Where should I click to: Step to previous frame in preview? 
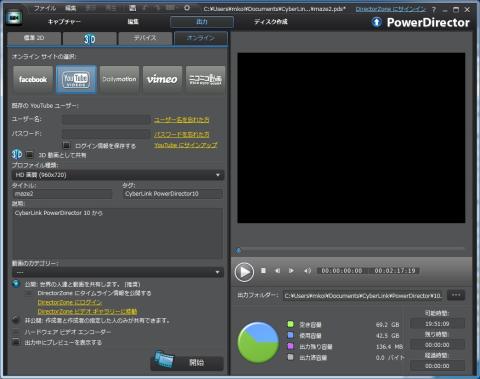click(277, 271)
